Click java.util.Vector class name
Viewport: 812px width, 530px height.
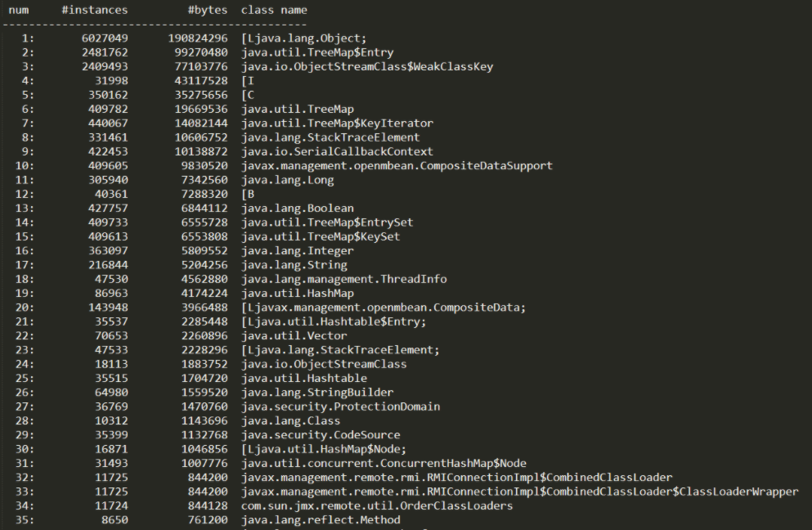click(294, 335)
